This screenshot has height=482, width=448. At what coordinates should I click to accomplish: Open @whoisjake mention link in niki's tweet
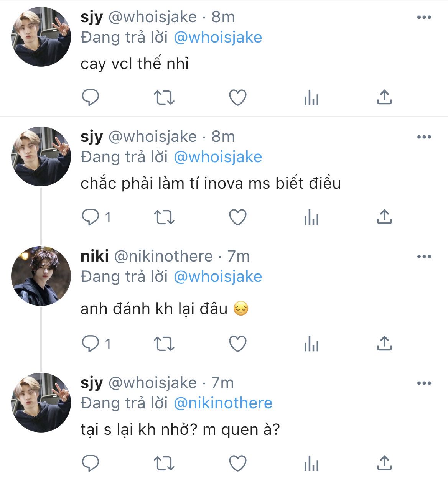(218, 276)
